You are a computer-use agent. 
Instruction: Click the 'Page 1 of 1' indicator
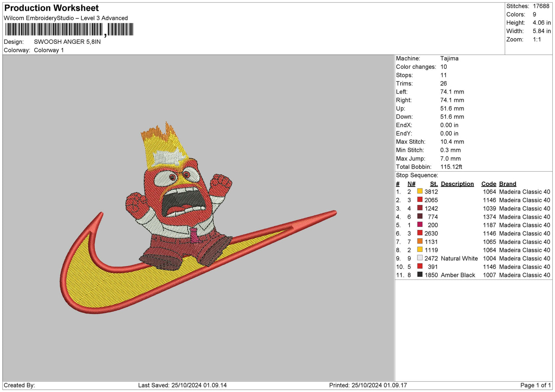535,385
